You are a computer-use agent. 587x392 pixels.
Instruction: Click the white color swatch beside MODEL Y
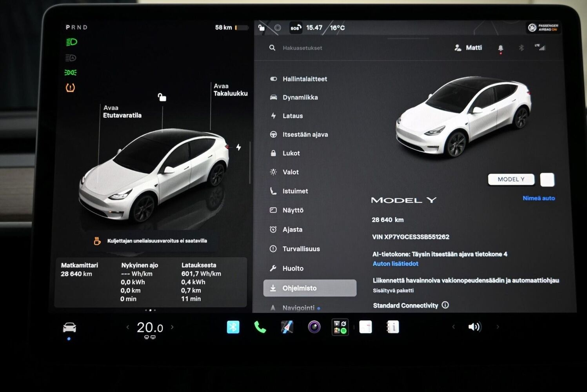pyautogui.click(x=547, y=180)
